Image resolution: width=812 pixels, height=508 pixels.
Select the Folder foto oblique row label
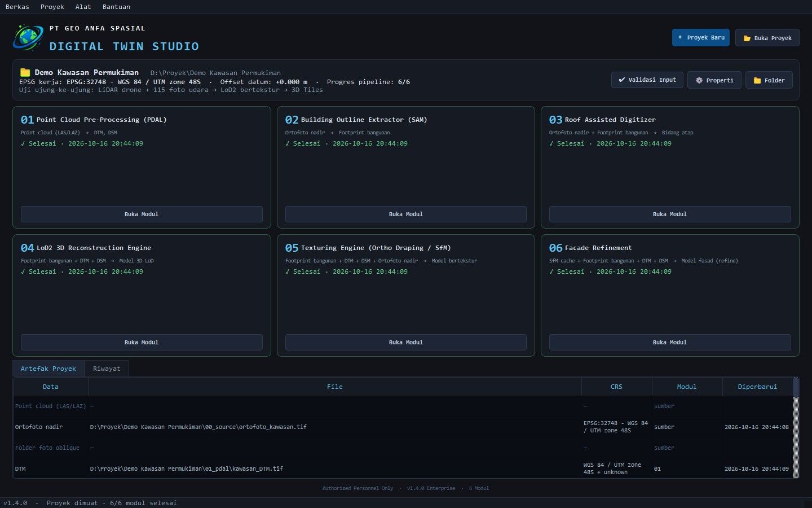coord(47,448)
